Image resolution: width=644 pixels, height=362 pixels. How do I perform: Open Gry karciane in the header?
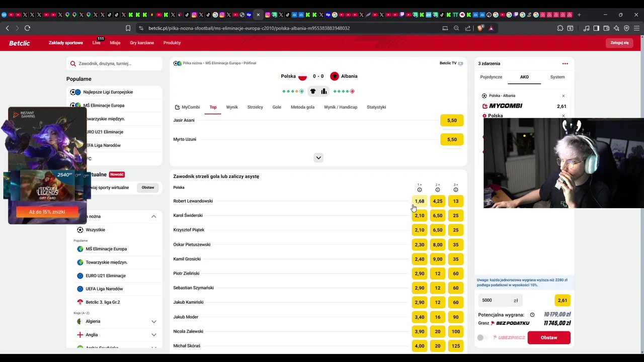pos(142,43)
